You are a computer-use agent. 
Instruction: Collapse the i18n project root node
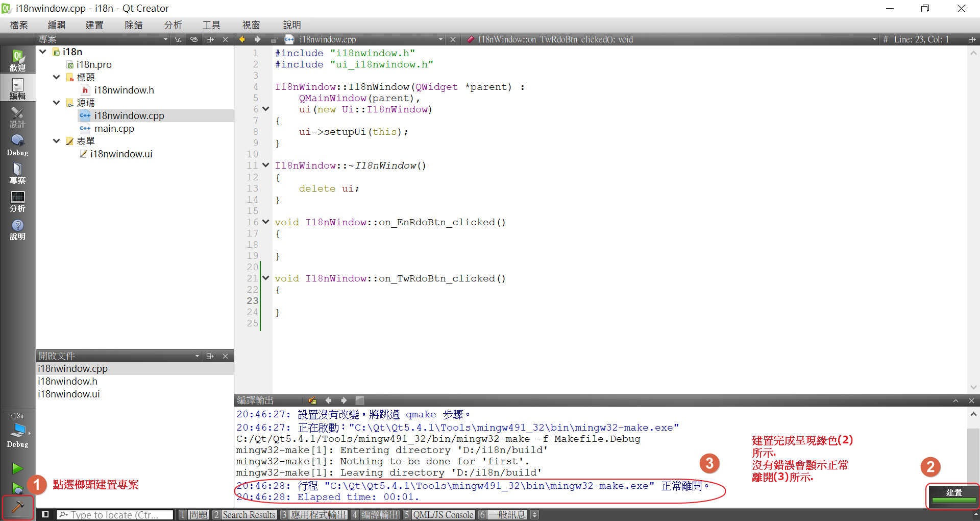pyautogui.click(x=43, y=52)
